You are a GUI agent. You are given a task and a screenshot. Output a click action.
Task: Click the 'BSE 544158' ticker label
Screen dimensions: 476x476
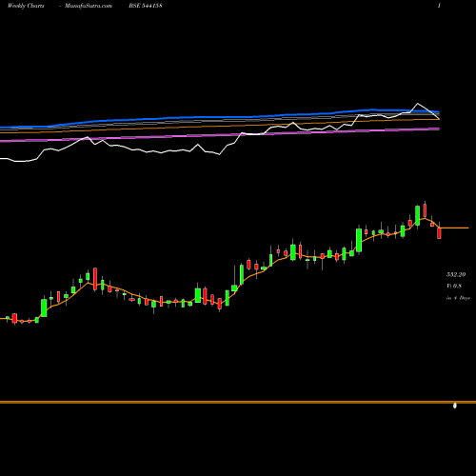pyautogui.click(x=146, y=6)
